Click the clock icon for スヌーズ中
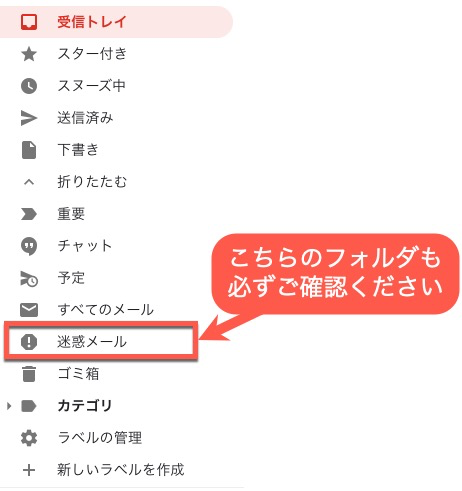Viewport: 462px width, 491px height. click(x=29, y=86)
